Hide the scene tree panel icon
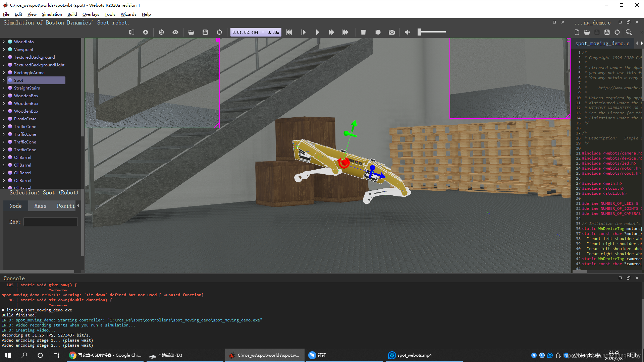644x362 pixels. tap(131, 32)
